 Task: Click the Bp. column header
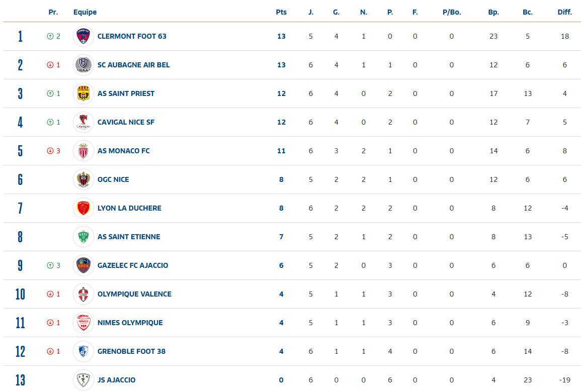click(493, 12)
